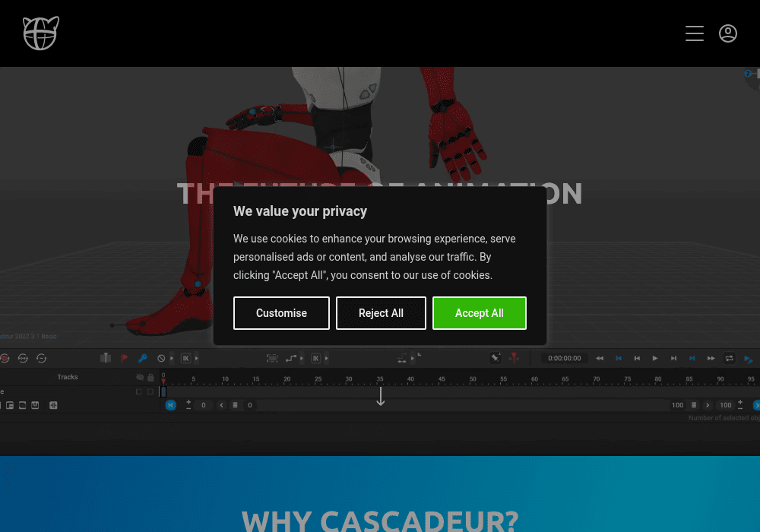Tick the track row's lock checkbox

[x=150, y=391]
